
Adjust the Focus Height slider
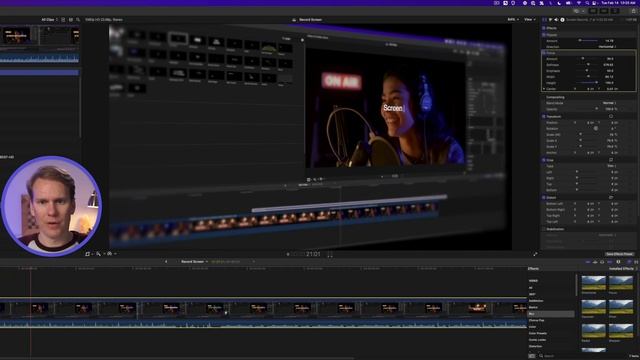click(588, 83)
